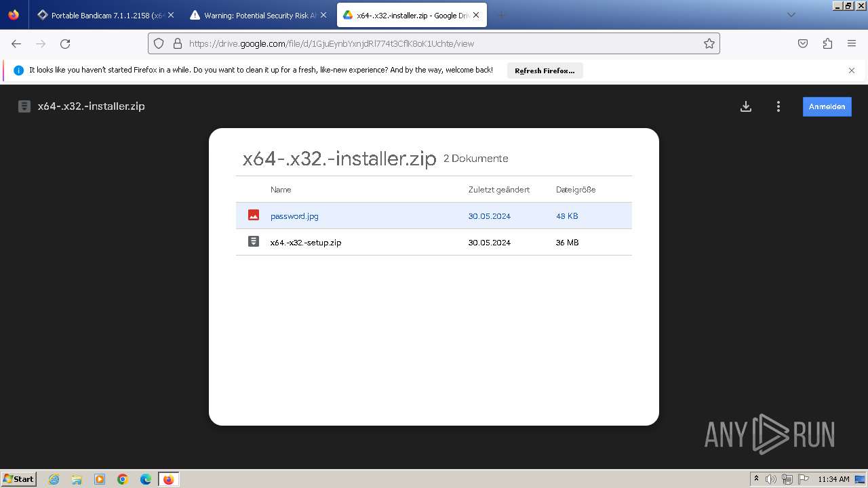Click the network tray icon
868x488 pixels.
(x=787, y=479)
